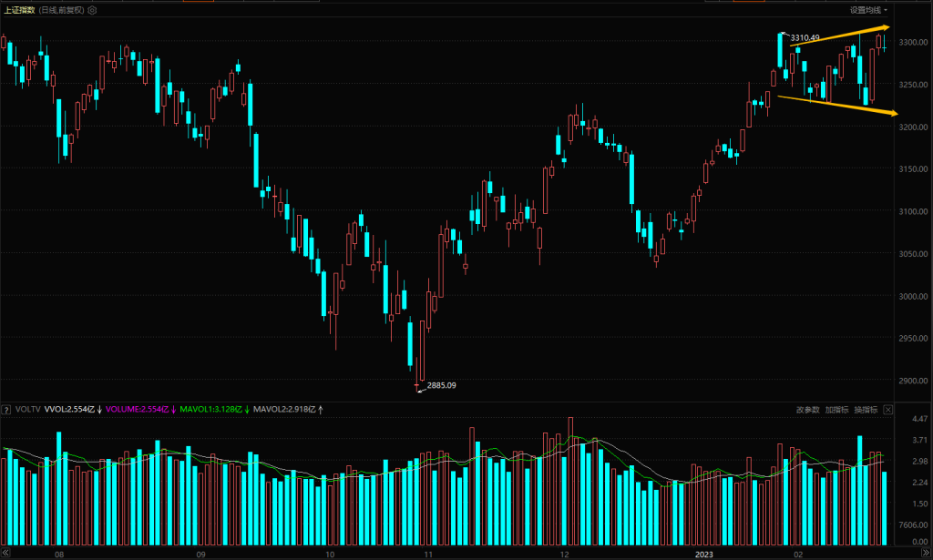Open chart settings gear next to 上证指数
933x560 pixels.
[x=93, y=10]
